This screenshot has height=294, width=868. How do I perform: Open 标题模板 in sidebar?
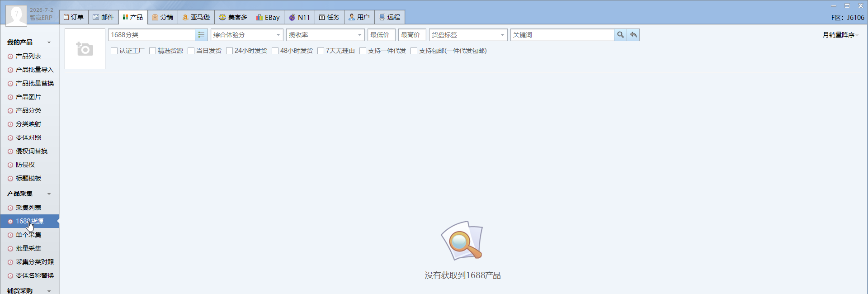click(29, 178)
